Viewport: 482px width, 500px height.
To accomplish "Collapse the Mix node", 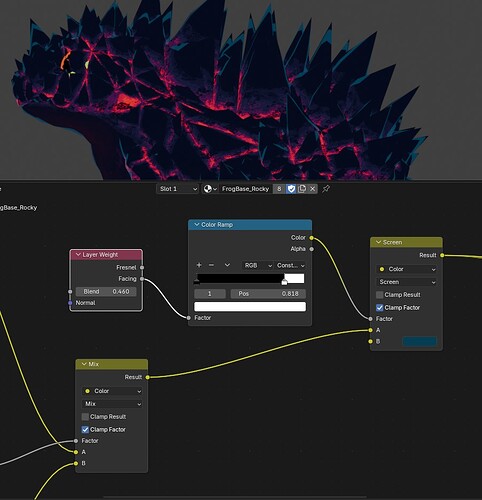I will [x=84, y=364].
